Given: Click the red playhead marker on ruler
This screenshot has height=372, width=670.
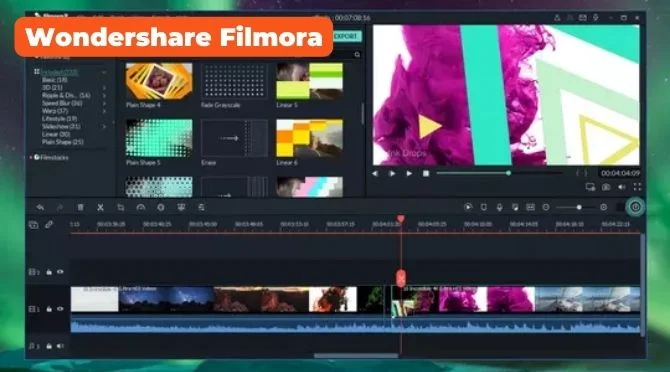Looking at the screenshot, I should pyautogui.click(x=401, y=219).
